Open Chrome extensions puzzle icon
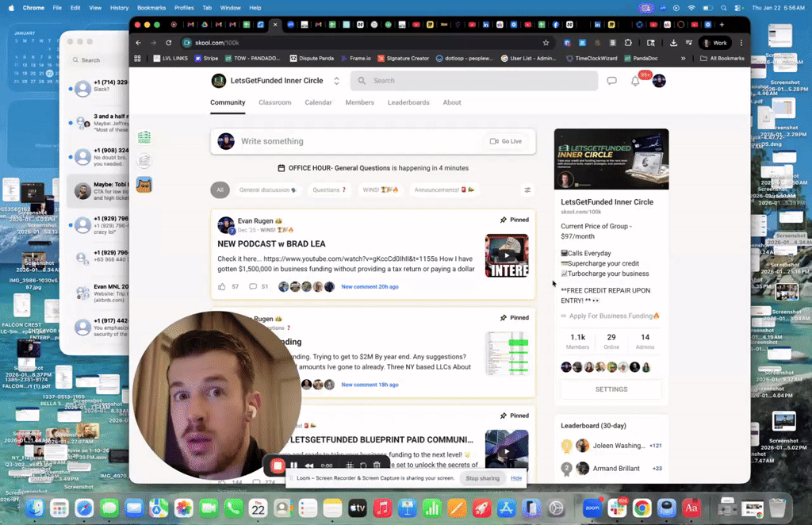 coord(628,43)
